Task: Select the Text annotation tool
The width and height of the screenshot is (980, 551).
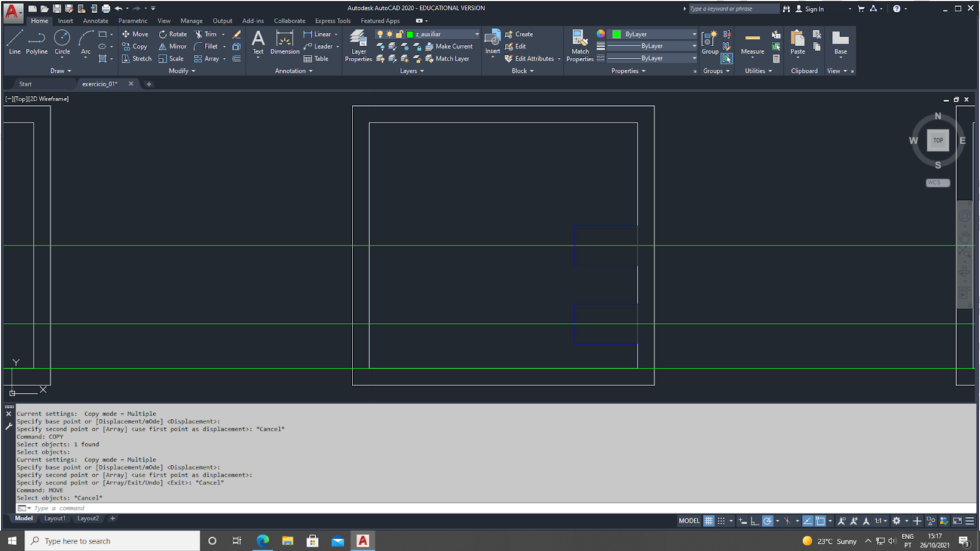Action: pyautogui.click(x=258, y=42)
